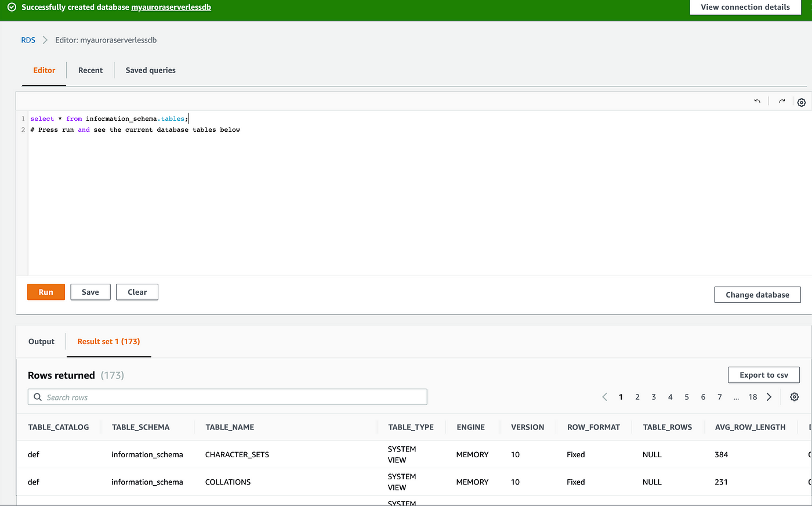Navigate to RDS breadcrumb link
The image size is (812, 506).
28,40
